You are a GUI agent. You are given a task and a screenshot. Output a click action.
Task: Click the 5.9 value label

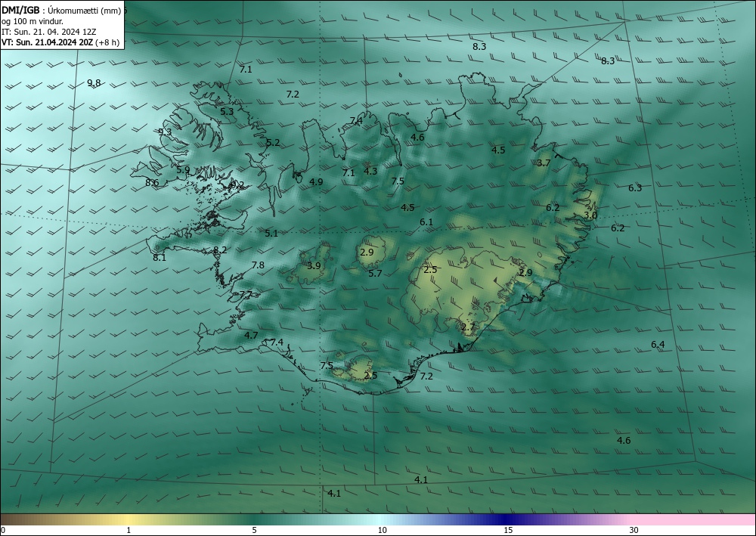183,169
